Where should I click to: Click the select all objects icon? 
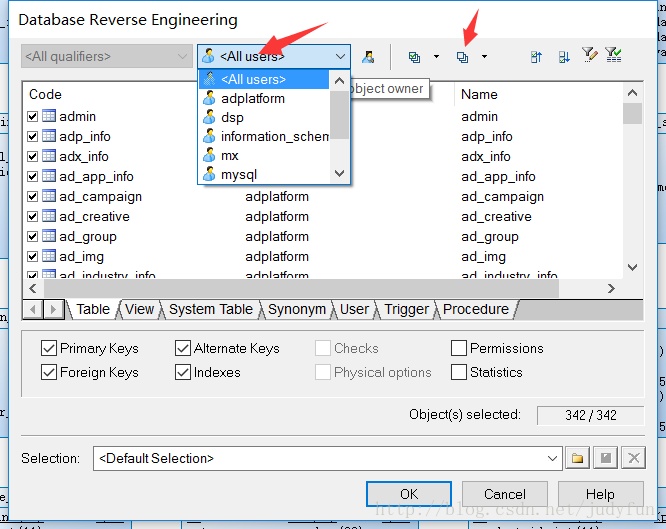point(414,57)
